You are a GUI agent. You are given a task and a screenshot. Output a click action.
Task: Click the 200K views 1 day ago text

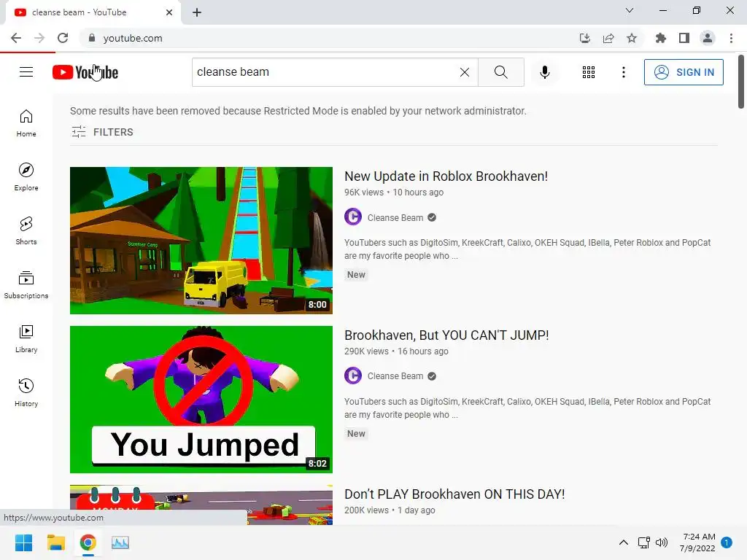point(390,510)
